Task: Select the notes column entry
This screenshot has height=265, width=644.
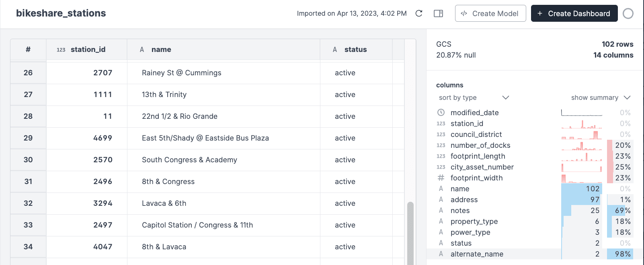Action: point(460,211)
